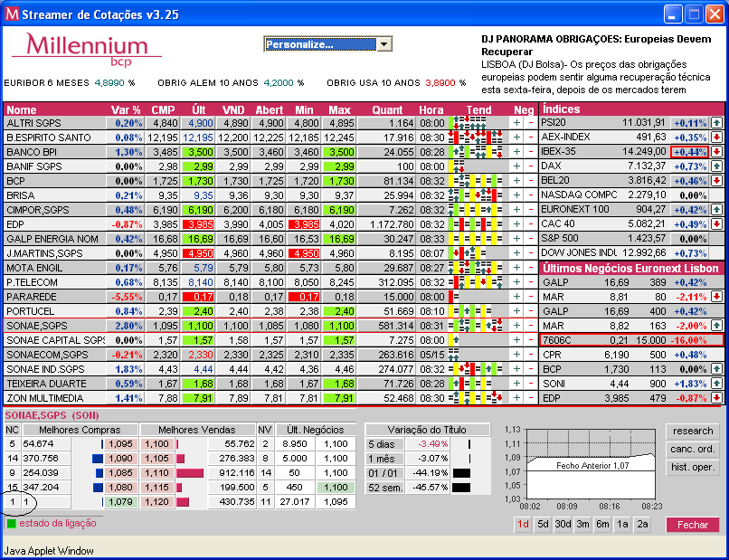Click the minus icon in PARAREDE row
729x560 pixels.
click(x=531, y=297)
